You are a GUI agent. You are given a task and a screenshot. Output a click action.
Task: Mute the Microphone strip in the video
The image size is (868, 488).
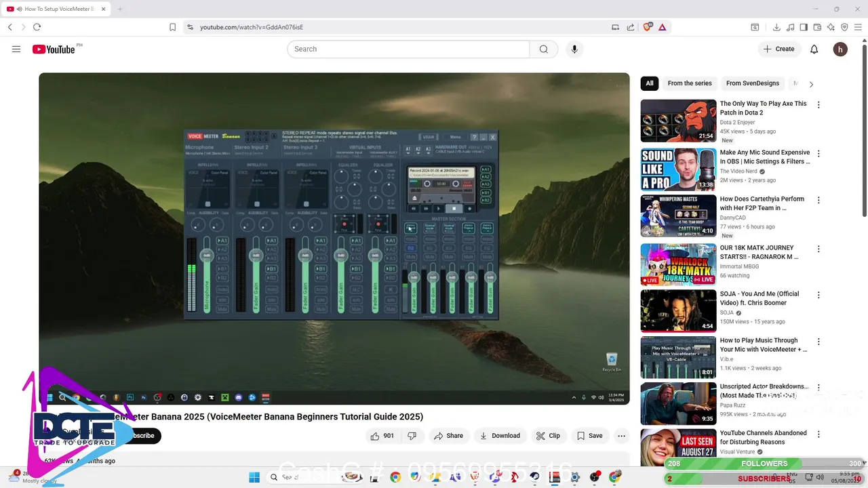click(222, 308)
